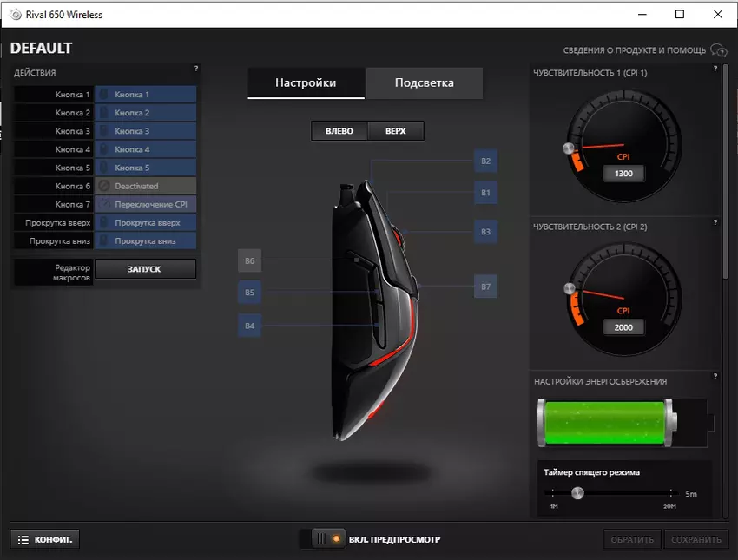Open Кнопка 6 Deactivated action dropdown

(x=145, y=186)
